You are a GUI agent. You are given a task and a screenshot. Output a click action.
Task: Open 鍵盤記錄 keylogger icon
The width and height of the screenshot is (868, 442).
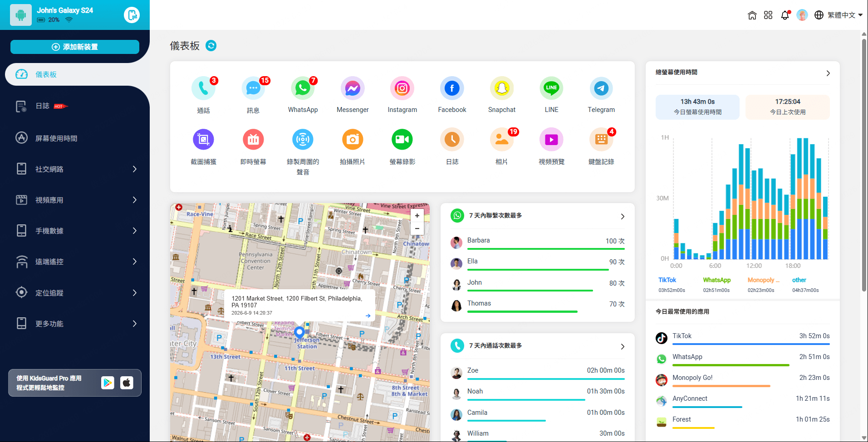point(601,140)
